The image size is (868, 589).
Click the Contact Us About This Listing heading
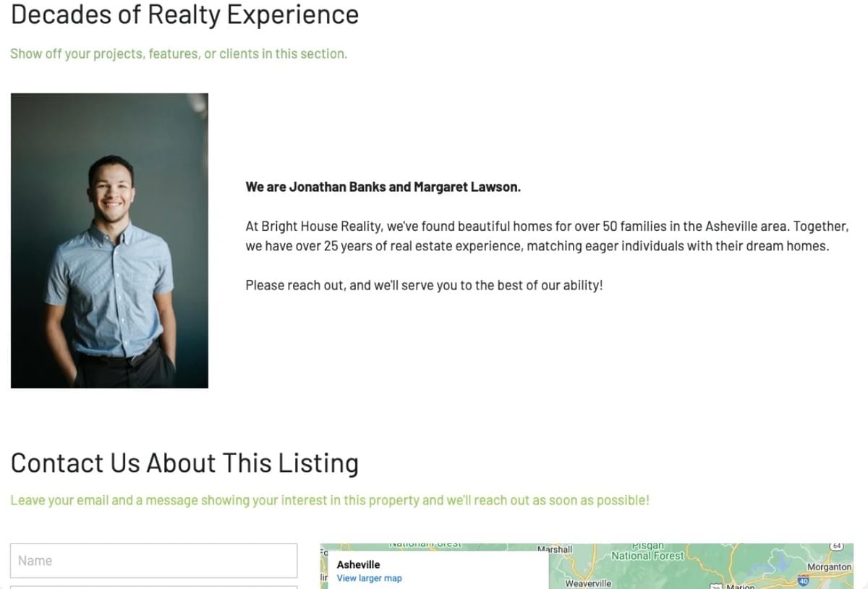click(184, 463)
